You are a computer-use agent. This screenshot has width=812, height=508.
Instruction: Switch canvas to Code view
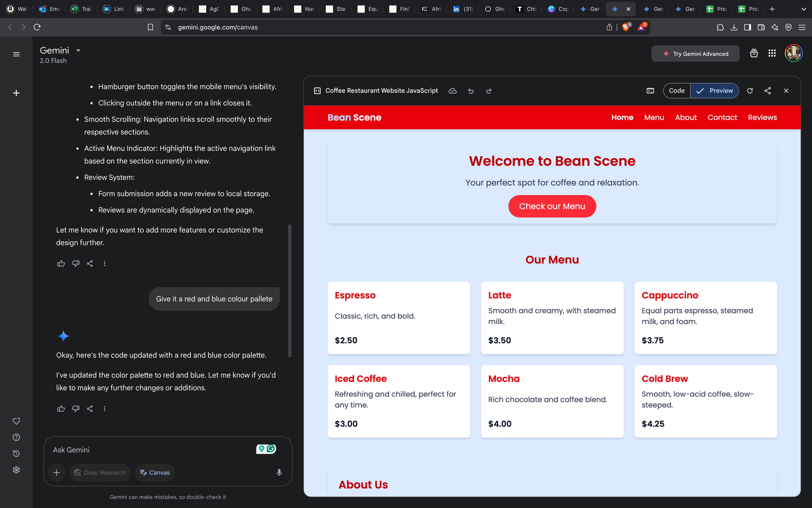coord(676,91)
